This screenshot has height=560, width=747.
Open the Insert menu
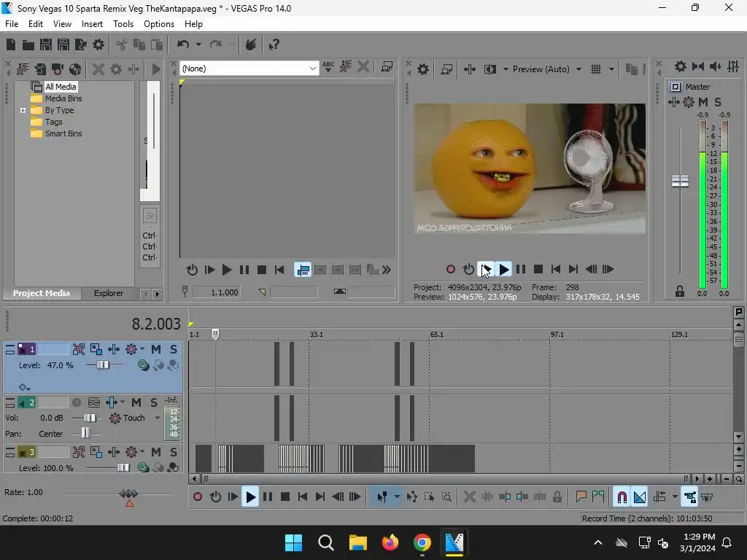[92, 24]
